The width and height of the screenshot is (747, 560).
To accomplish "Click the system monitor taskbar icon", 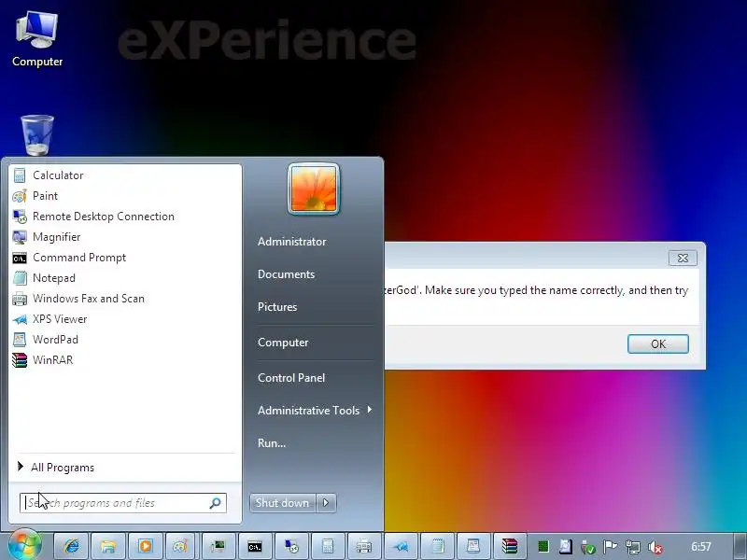I will click(x=218, y=546).
